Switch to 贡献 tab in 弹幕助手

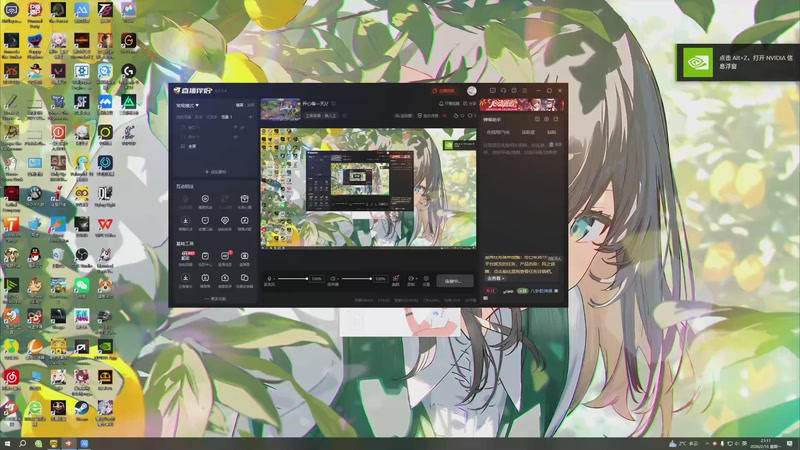(x=552, y=132)
